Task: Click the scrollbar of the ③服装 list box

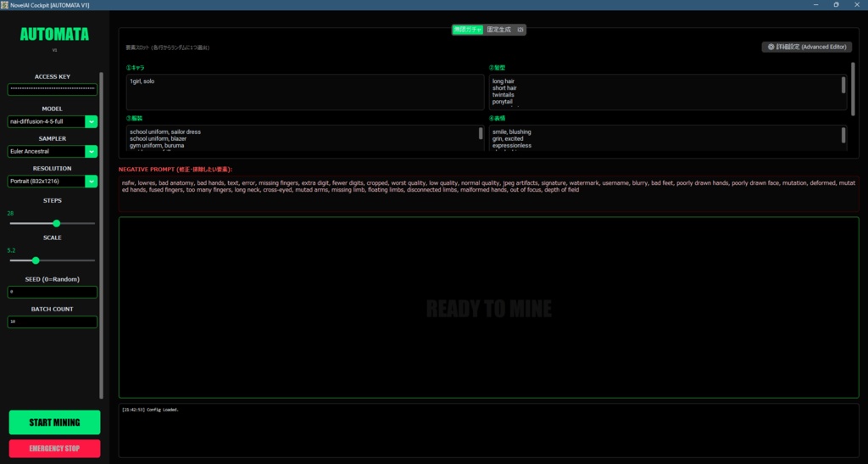Action: [481, 133]
